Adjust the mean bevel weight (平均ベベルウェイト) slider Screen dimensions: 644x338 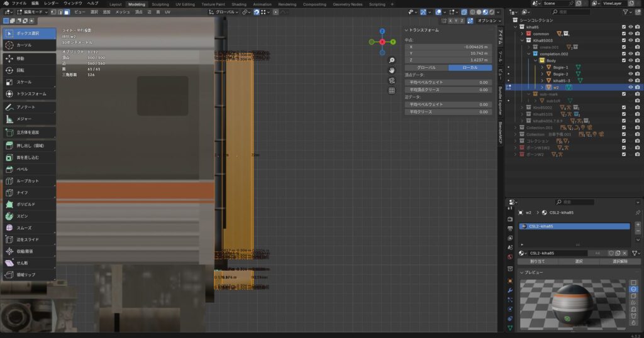(448, 82)
